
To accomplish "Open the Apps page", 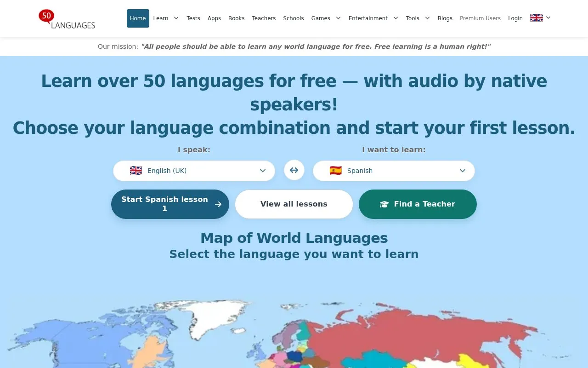I will point(214,18).
